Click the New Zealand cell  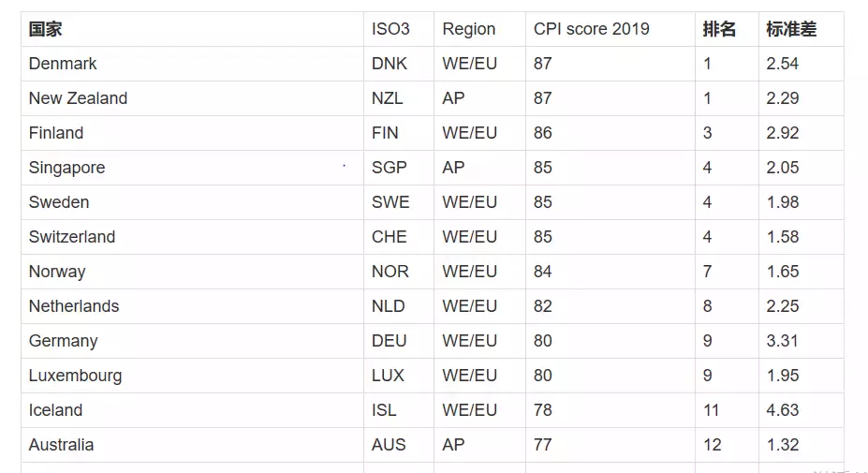pyautogui.click(x=78, y=98)
